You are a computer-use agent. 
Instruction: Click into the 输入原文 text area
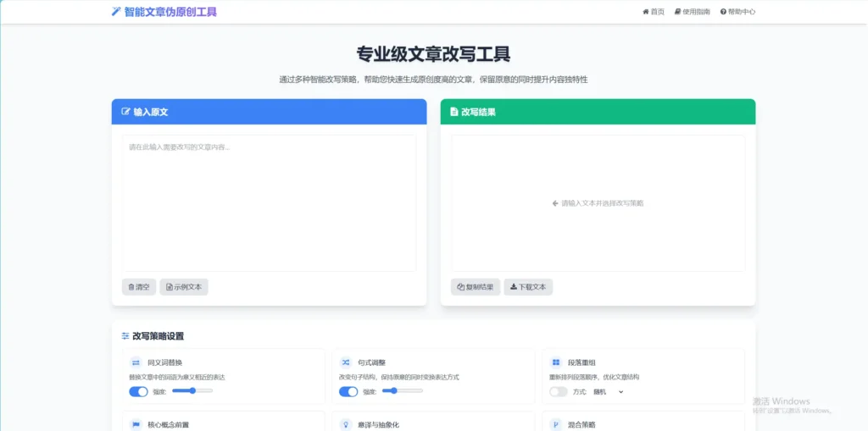click(269, 203)
